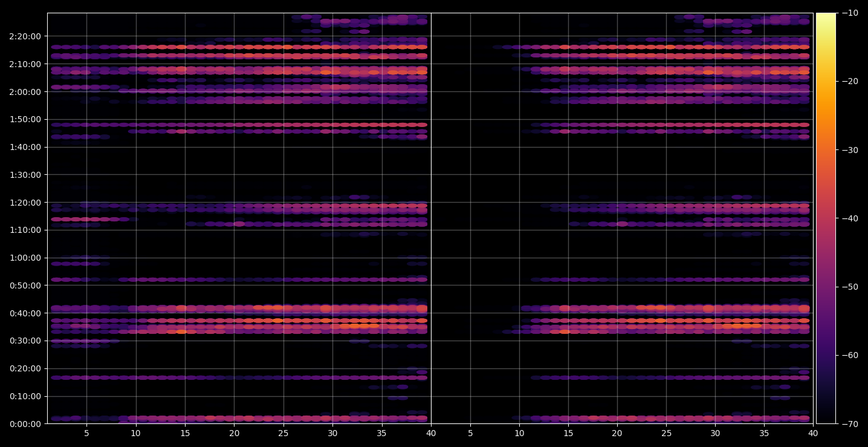
Task: Click x-axis tick 5 of the left plot
Action: click(86, 433)
